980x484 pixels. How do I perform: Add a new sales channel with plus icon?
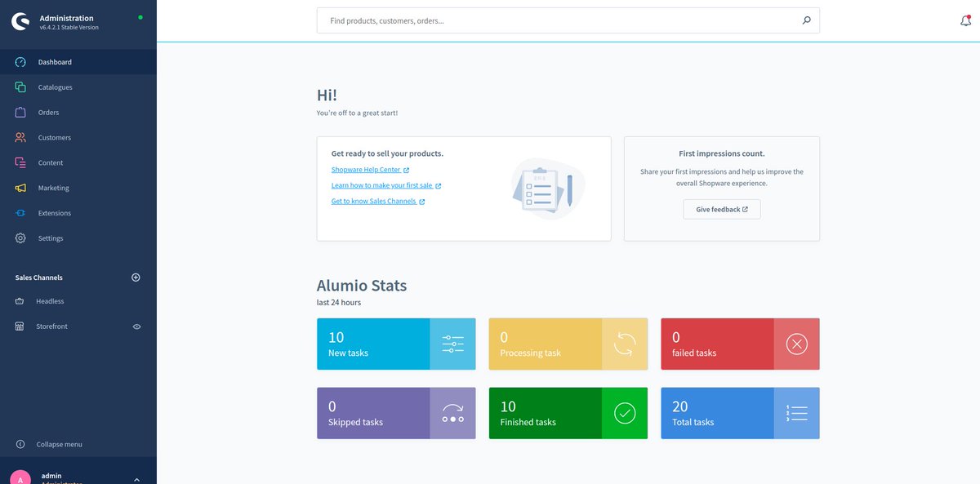[136, 278]
